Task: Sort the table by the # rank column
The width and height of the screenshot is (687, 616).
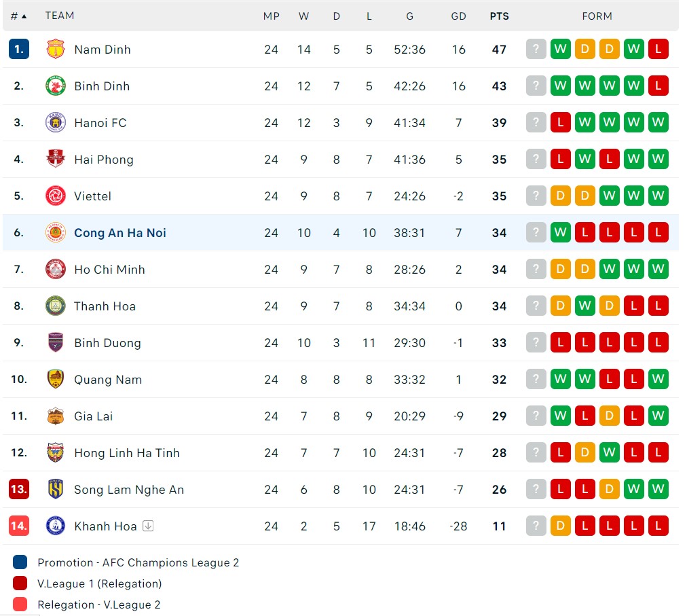Action: pyautogui.click(x=18, y=16)
